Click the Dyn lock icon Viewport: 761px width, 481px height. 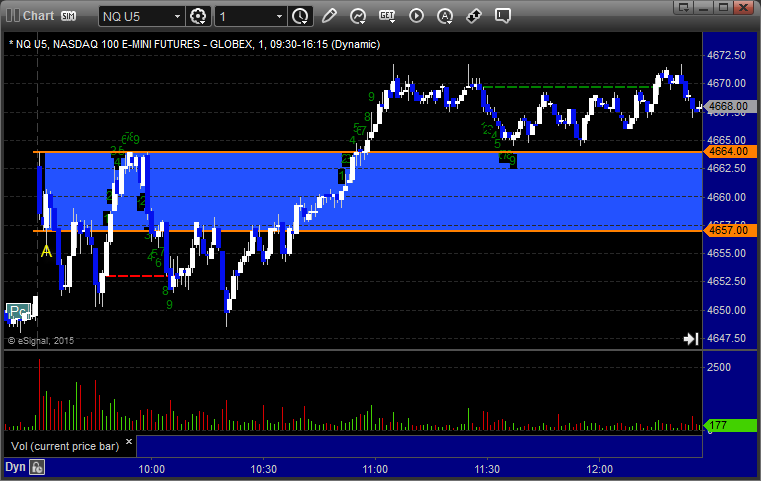pyautogui.click(x=37, y=467)
